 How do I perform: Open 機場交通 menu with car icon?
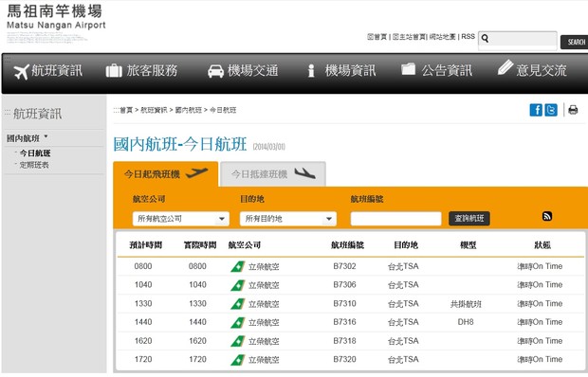click(x=243, y=71)
